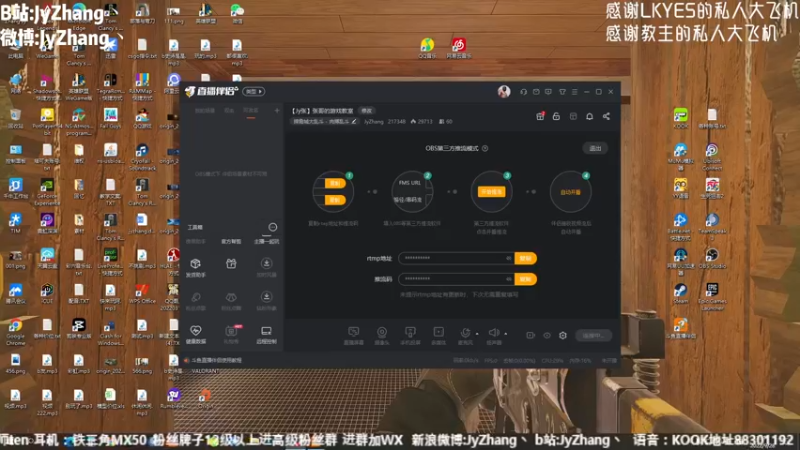Click the upper orange copy button in step 1
800x450 pixels.
pyautogui.click(x=335, y=183)
